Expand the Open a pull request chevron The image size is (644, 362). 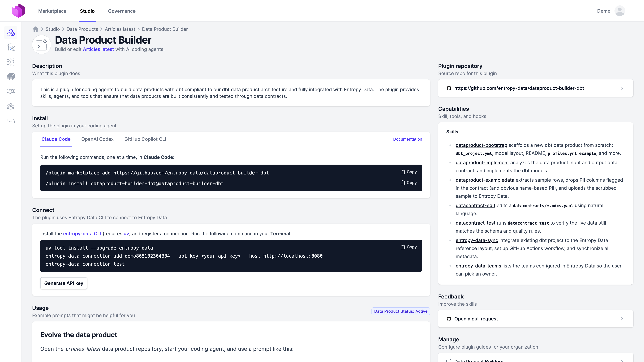click(x=622, y=319)
